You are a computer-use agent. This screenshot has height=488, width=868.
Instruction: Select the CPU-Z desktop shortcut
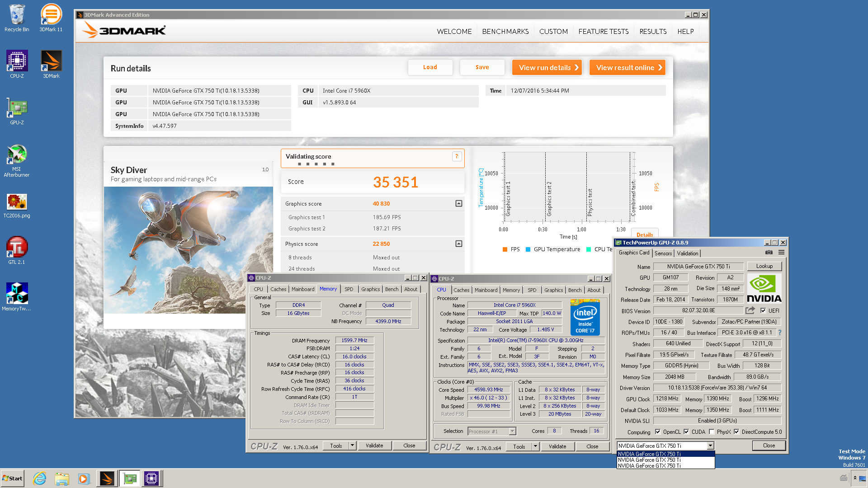pos(17,64)
